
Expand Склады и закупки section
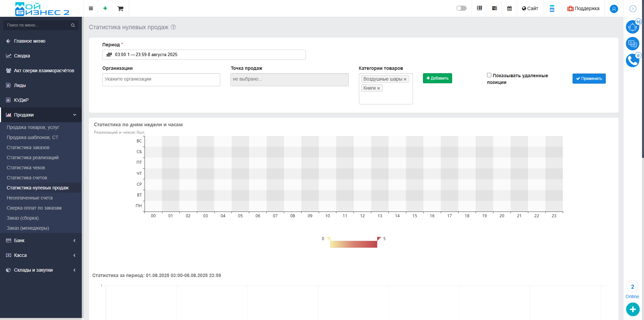point(41,270)
